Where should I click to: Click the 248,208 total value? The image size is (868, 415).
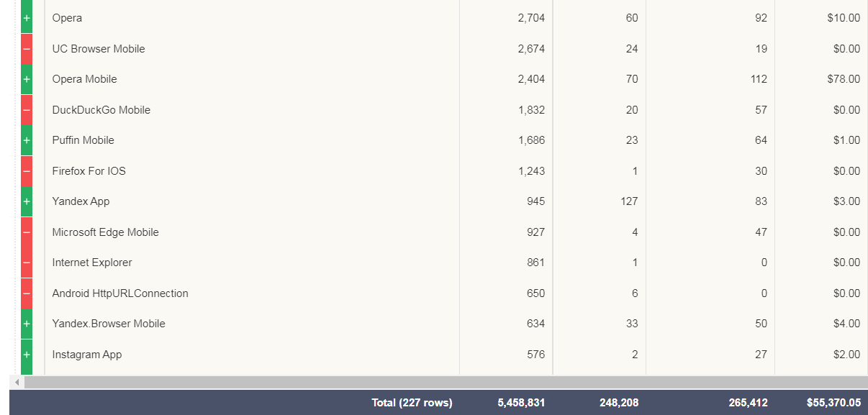pos(619,403)
